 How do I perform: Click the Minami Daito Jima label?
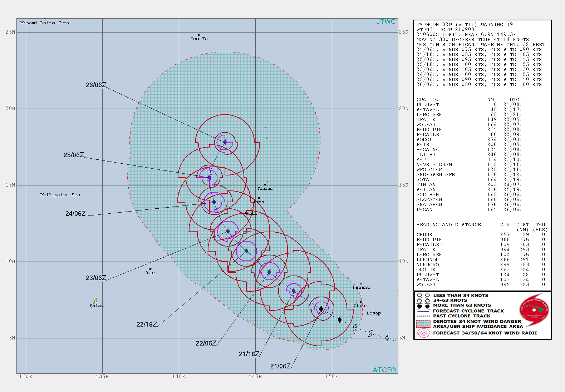(45, 23)
